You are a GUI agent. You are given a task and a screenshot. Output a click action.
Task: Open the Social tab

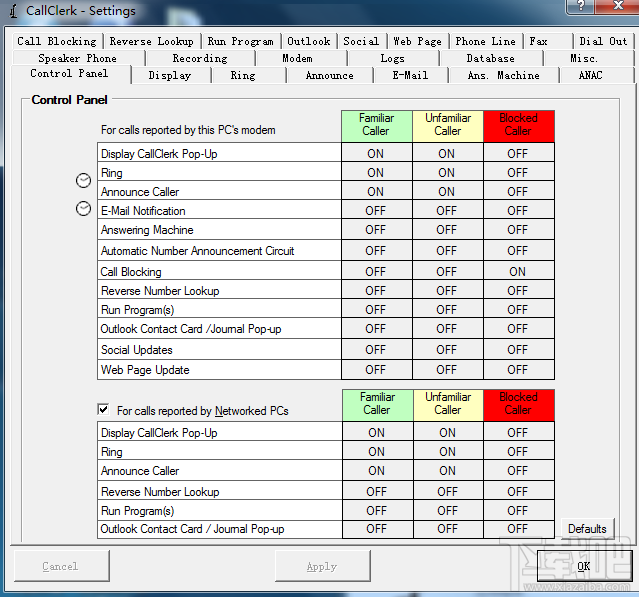coord(361,41)
